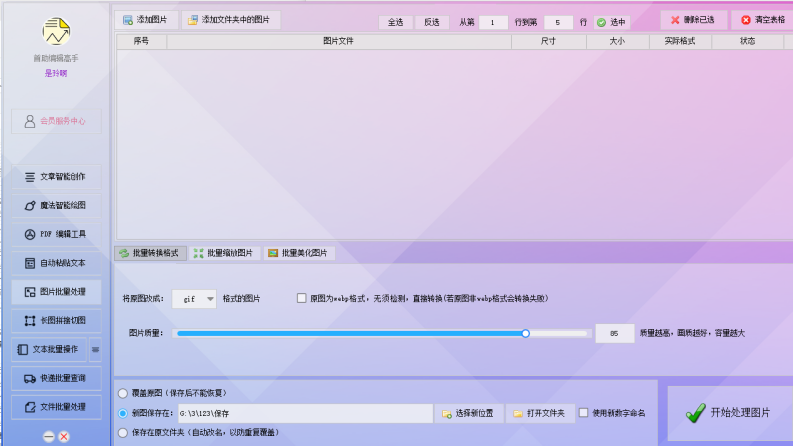Select 保存在原文件夹 radio option
The width and height of the screenshot is (793, 447).
coord(123,433)
